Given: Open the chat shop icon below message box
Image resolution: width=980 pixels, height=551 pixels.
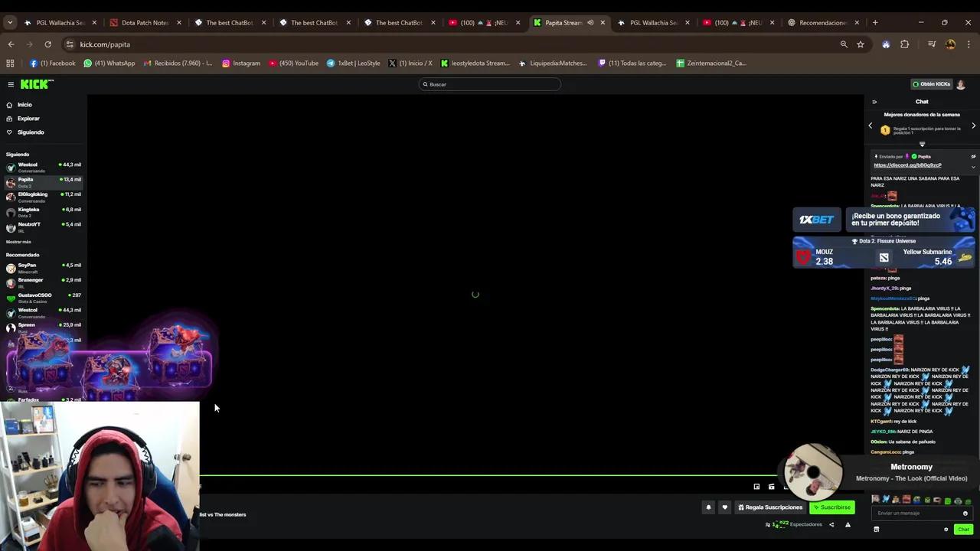Looking at the screenshot, I should pyautogui.click(x=877, y=530).
